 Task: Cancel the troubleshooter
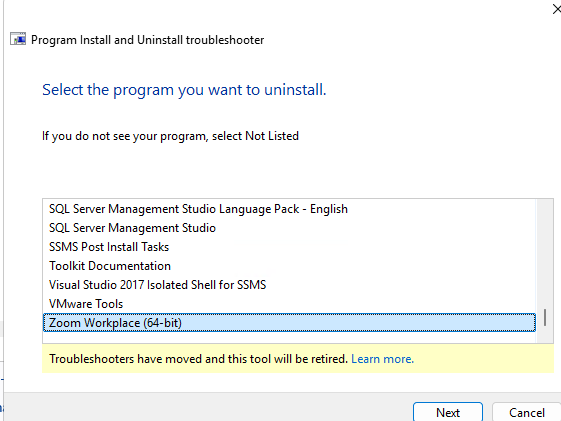526,412
